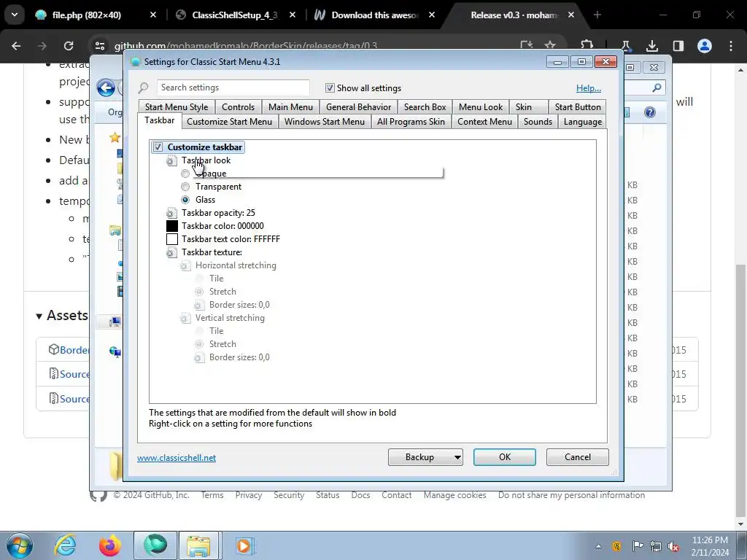The image size is (747, 560).
Task: Click the gear icon next to Taskbar look
Action: pos(171,161)
